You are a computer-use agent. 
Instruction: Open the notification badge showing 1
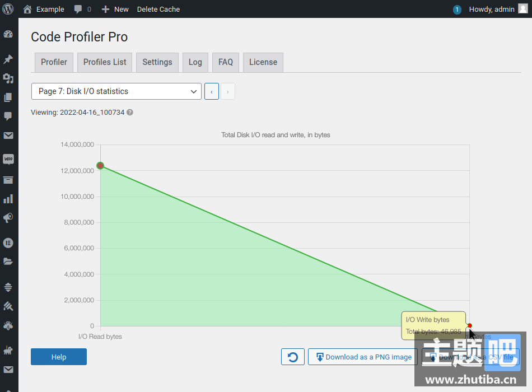457,10
